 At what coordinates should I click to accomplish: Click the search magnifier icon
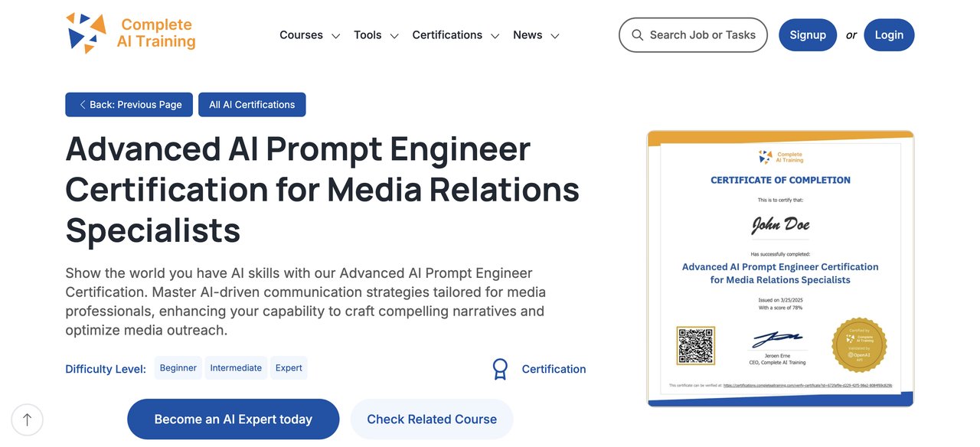(x=637, y=35)
